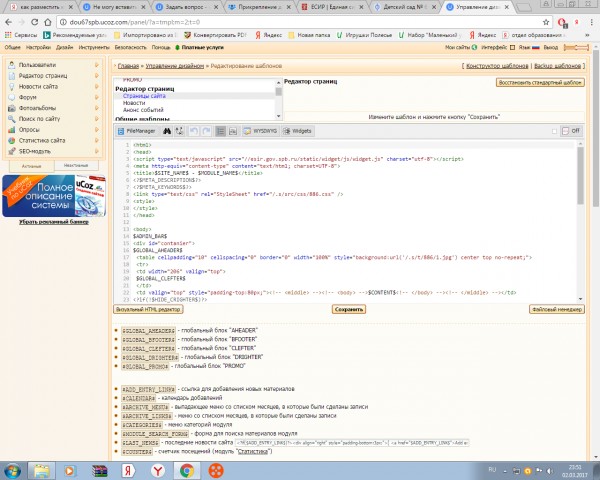Open Chrome from the taskbar
The height and width of the screenshot is (480, 600).
[187, 470]
